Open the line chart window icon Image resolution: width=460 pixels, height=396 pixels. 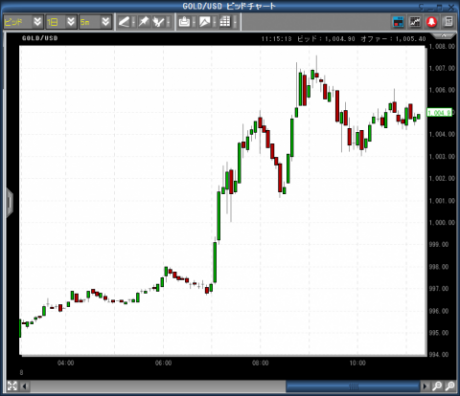click(x=415, y=22)
